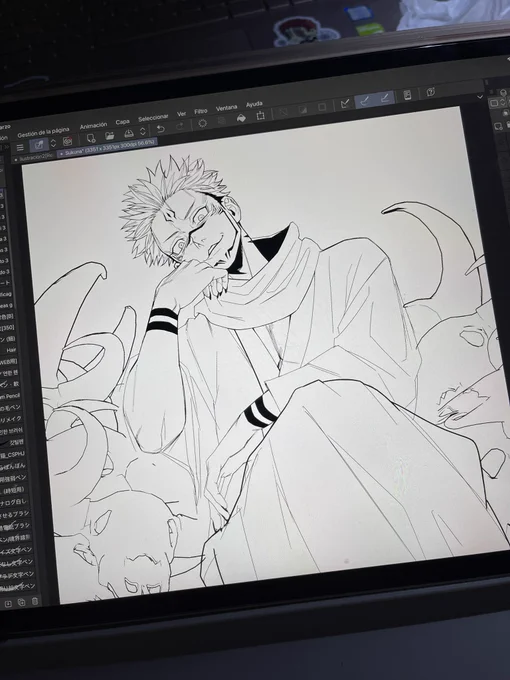Open the Ver menu
Screen dimensions: 510x680
[181, 114]
